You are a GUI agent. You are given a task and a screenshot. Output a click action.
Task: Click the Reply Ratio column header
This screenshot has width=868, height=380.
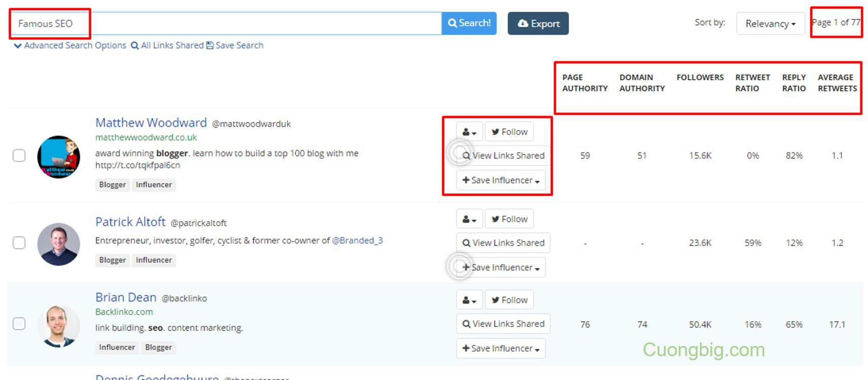(x=794, y=83)
